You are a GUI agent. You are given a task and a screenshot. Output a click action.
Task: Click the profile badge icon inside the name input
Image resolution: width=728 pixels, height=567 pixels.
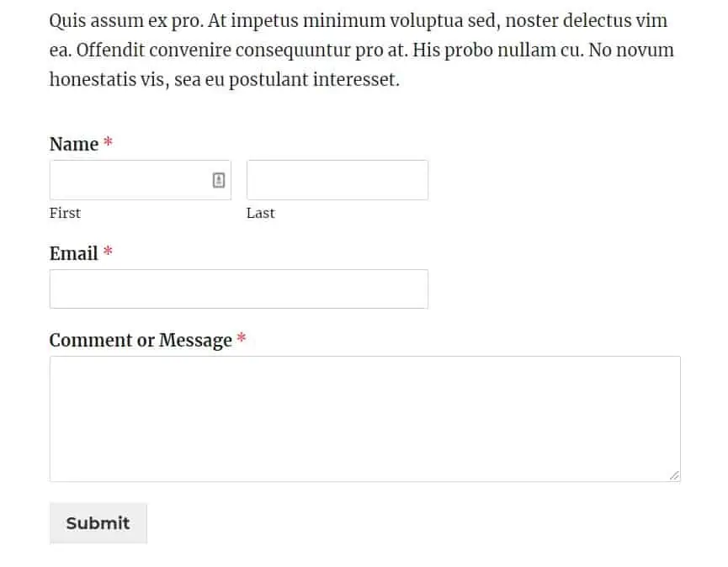pyautogui.click(x=219, y=179)
